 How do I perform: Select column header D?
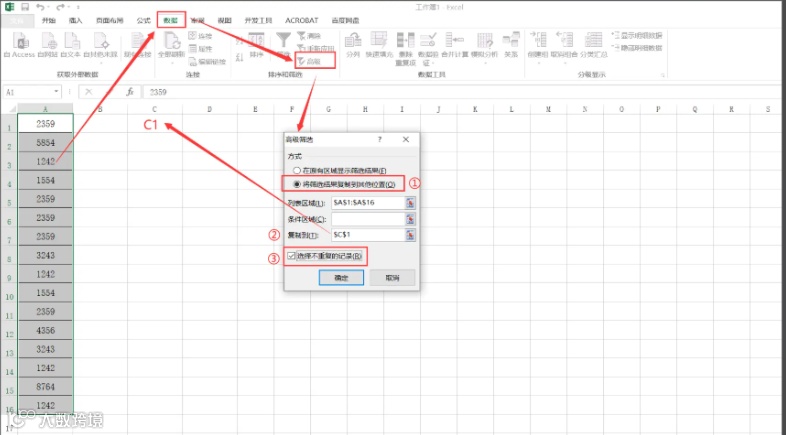coord(210,109)
